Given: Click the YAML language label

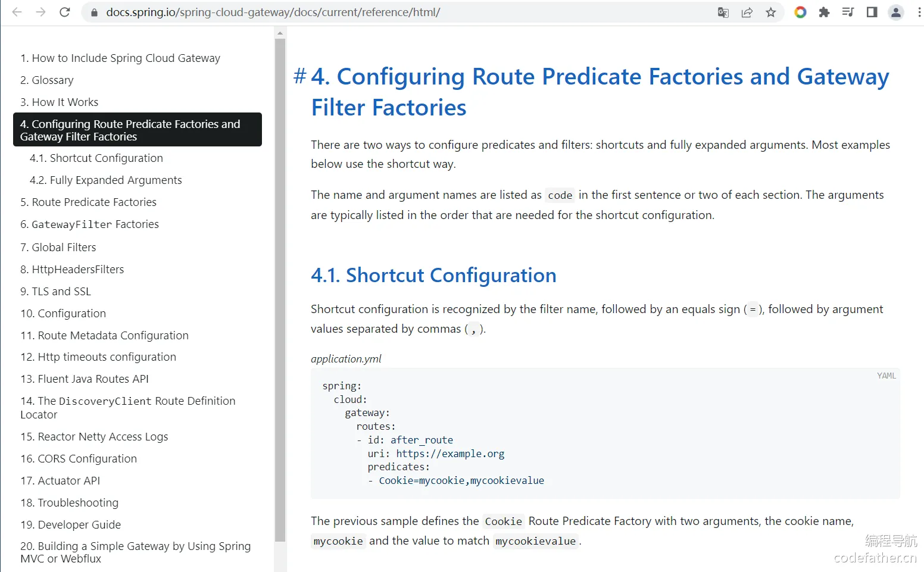Looking at the screenshot, I should (x=886, y=376).
